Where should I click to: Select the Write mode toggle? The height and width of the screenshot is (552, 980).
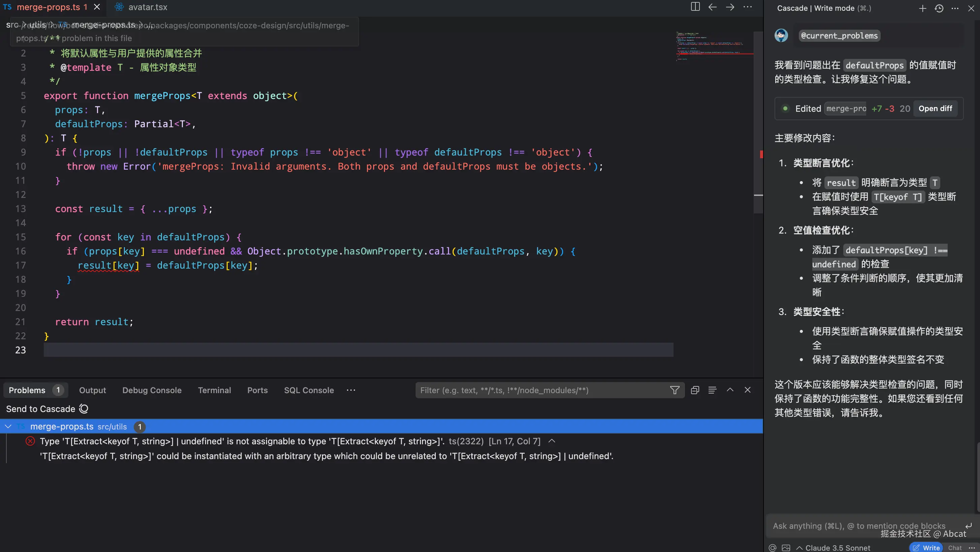[x=926, y=547]
